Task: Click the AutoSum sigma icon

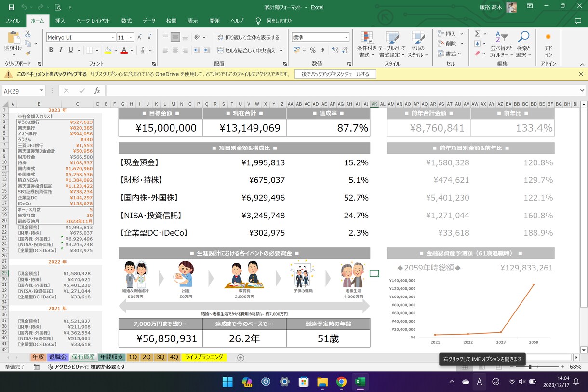Action: point(478,34)
